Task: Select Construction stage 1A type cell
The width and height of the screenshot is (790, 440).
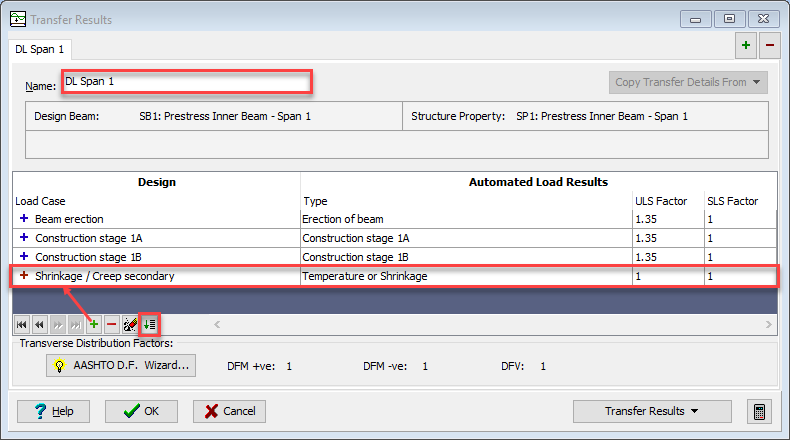Action: point(466,238)
